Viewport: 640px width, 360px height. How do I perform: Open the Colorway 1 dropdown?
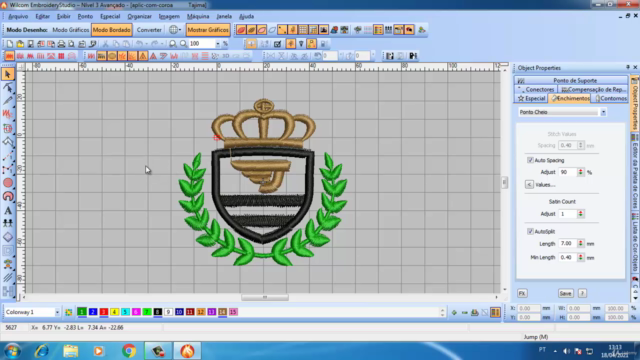point(57,312)
